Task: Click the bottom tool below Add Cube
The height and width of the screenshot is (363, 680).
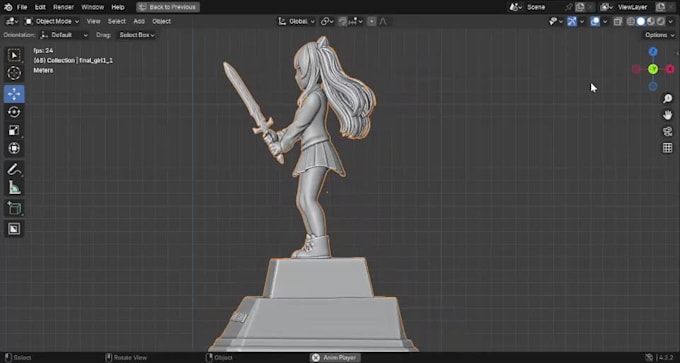Action: pos(14,229)
